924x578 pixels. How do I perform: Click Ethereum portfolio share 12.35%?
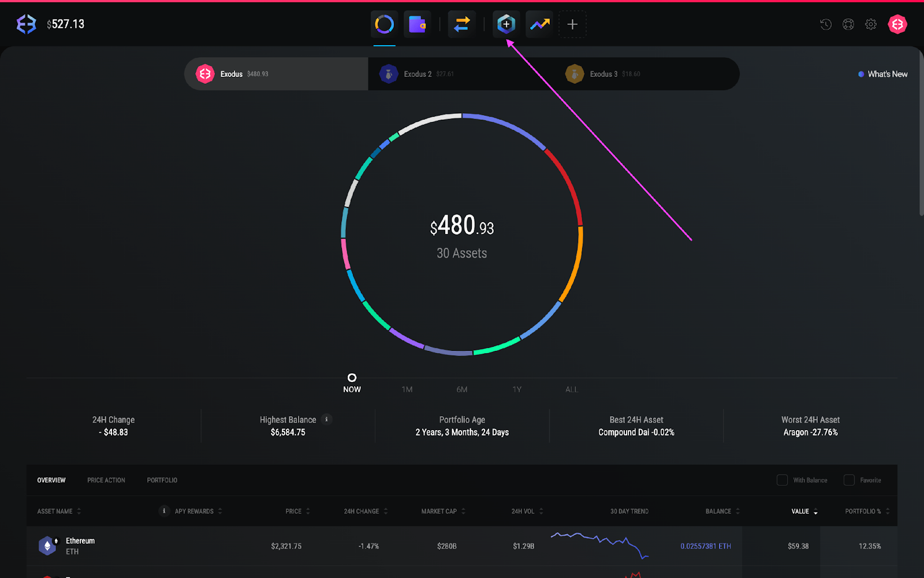point(870,546)
